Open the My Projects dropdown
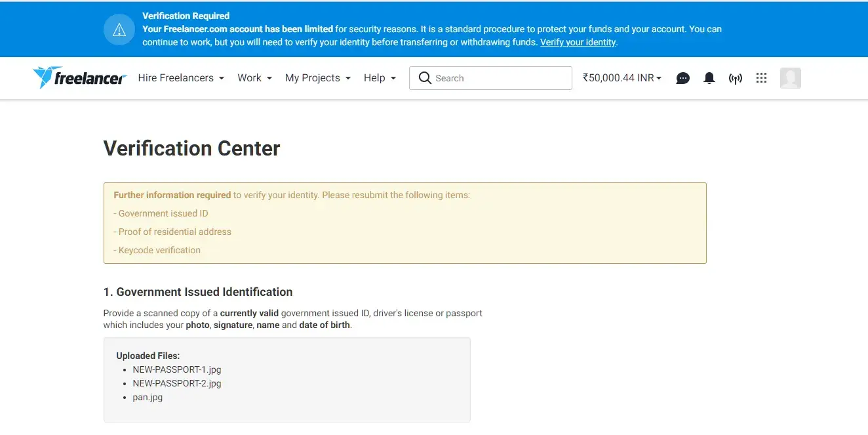This screenshot has width=868, height=435. click(x=318, y=78)
